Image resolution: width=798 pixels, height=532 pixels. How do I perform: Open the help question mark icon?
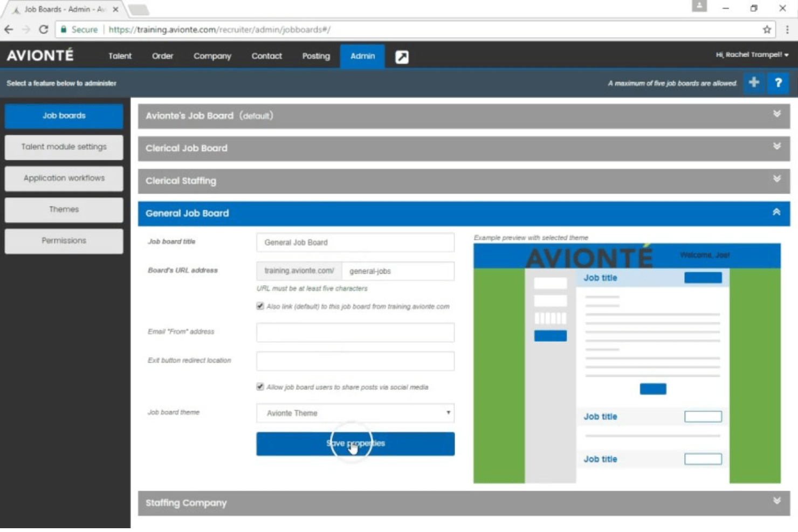pos(778,82)
